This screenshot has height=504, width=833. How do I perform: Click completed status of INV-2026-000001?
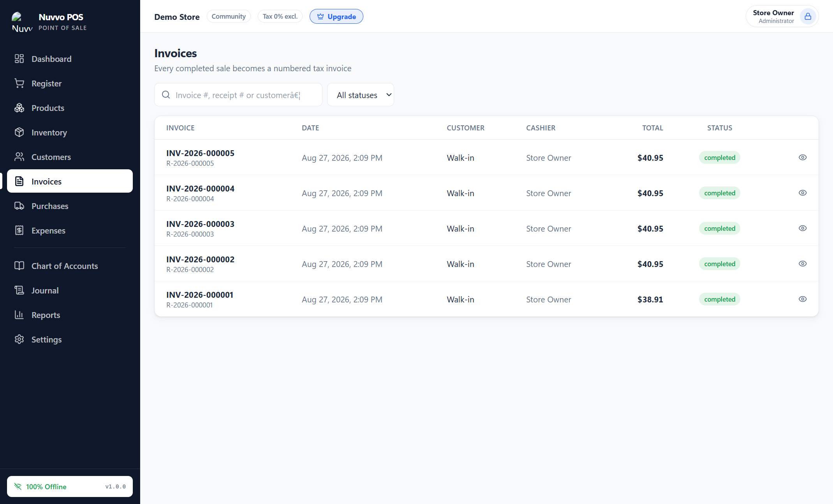point(720,299)
